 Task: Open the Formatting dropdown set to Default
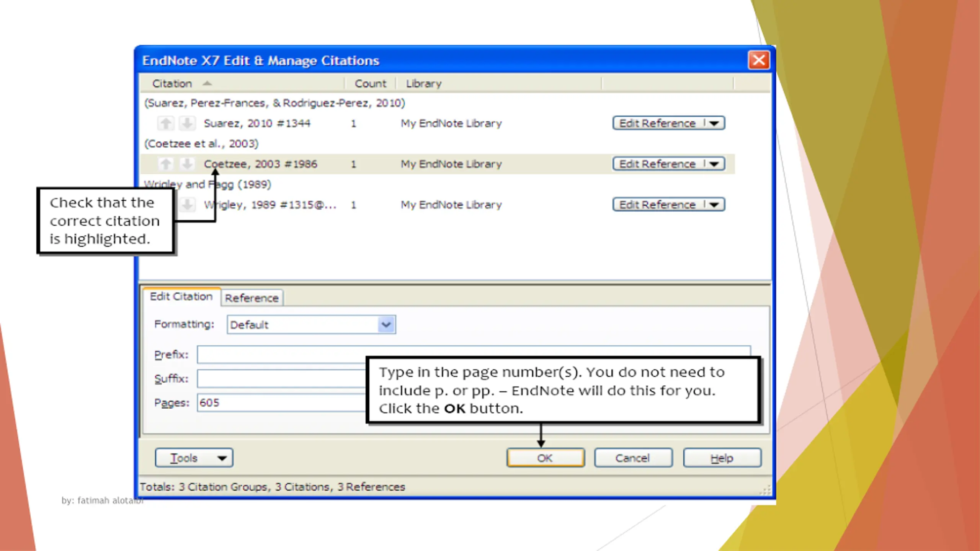[311, 325]
